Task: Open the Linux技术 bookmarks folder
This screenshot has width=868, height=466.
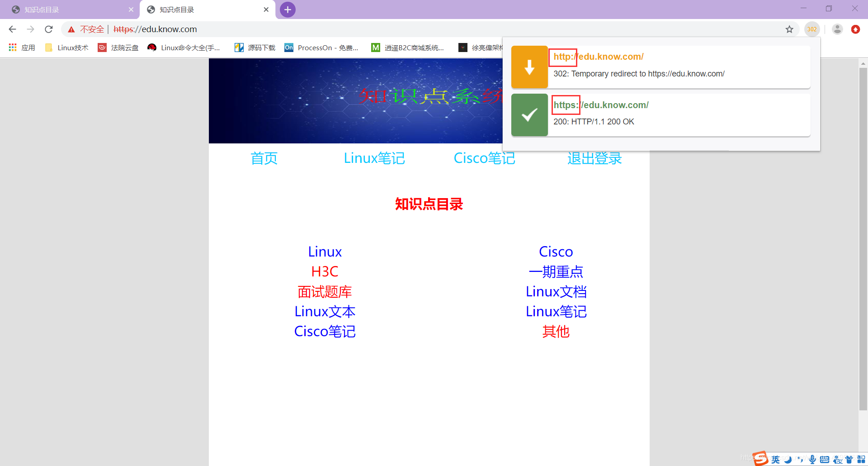Action: [66, 47]
